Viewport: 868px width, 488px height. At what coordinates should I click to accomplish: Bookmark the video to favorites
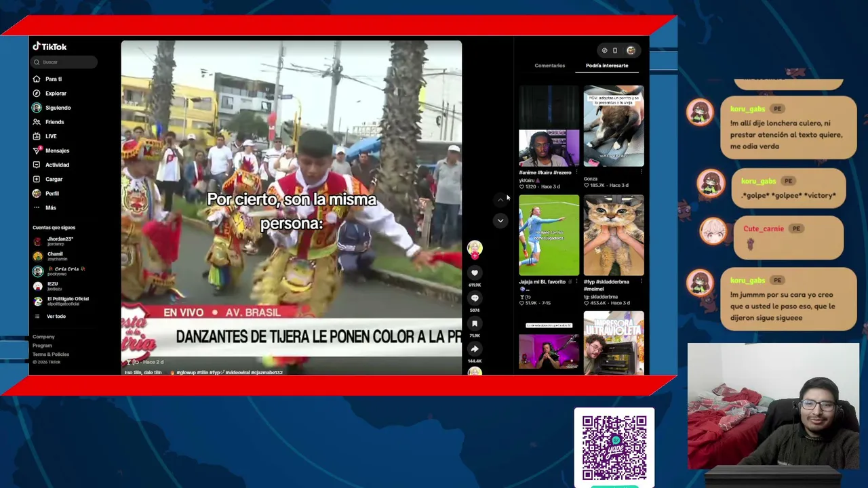[475, 323]
